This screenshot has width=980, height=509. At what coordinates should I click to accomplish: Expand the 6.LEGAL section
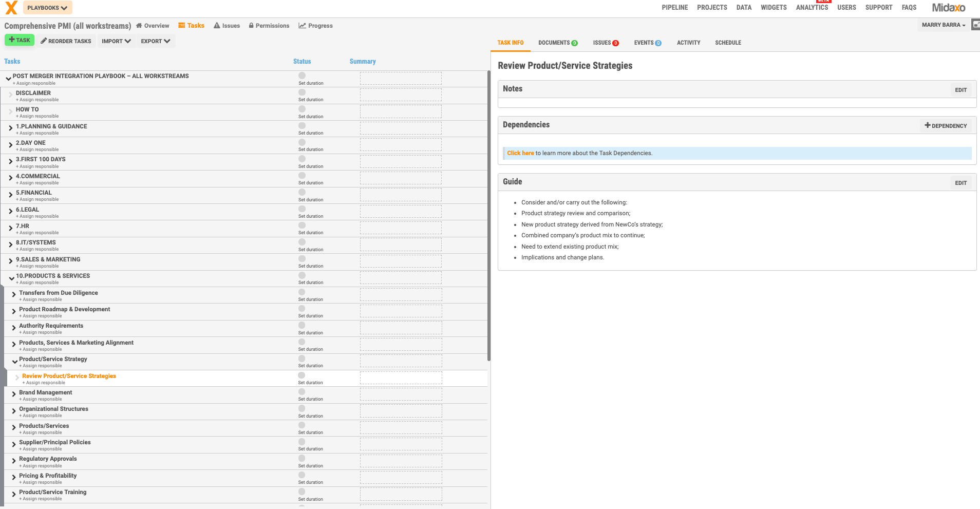[x=10, y=211]
